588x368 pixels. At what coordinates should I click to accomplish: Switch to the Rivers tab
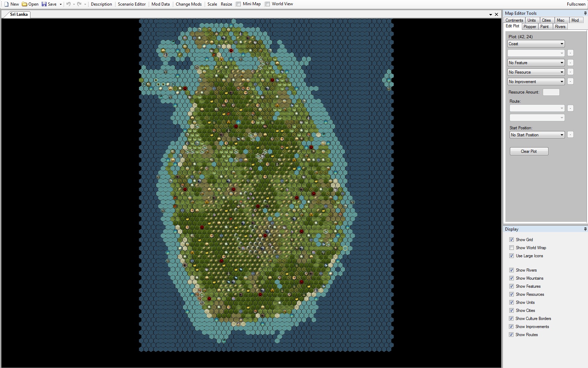560,27
